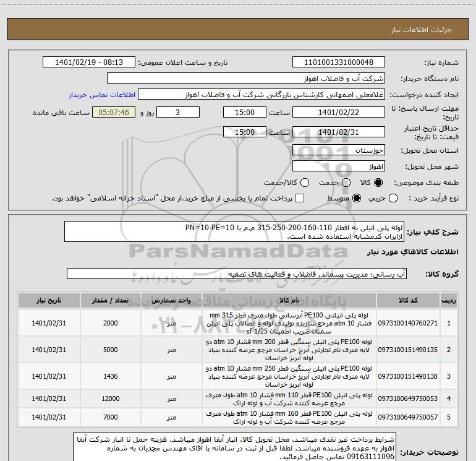476x461 pixels.
Task: Click the price validity date 1401/02/31
Action: [339, 132]
